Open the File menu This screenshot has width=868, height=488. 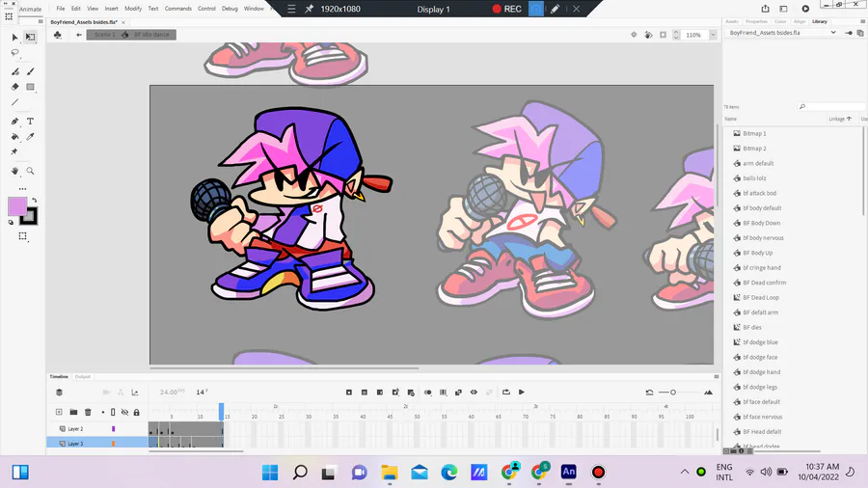tap(61, 9)
